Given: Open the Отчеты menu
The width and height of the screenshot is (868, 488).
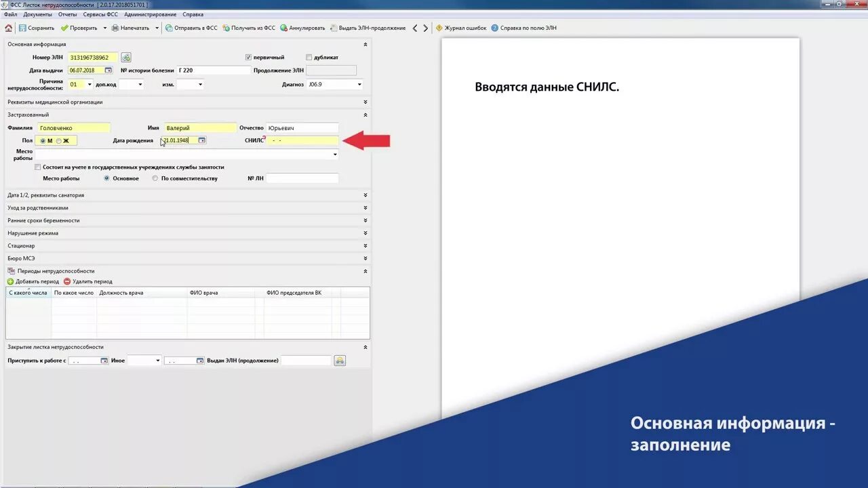Looking at the screenshot, I should point(68,14).
